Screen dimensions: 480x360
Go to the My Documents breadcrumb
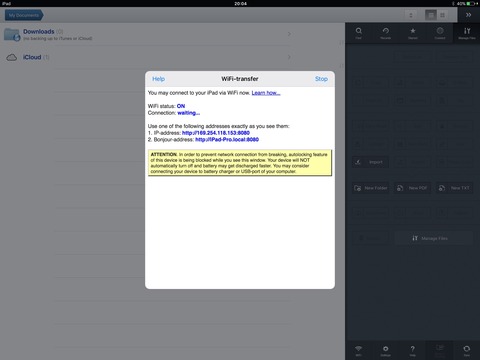click(24, 15)
